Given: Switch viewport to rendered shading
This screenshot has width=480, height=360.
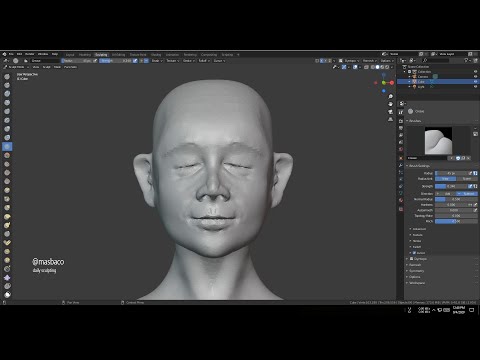Looking at the screenshot, I should click(387, 67).
